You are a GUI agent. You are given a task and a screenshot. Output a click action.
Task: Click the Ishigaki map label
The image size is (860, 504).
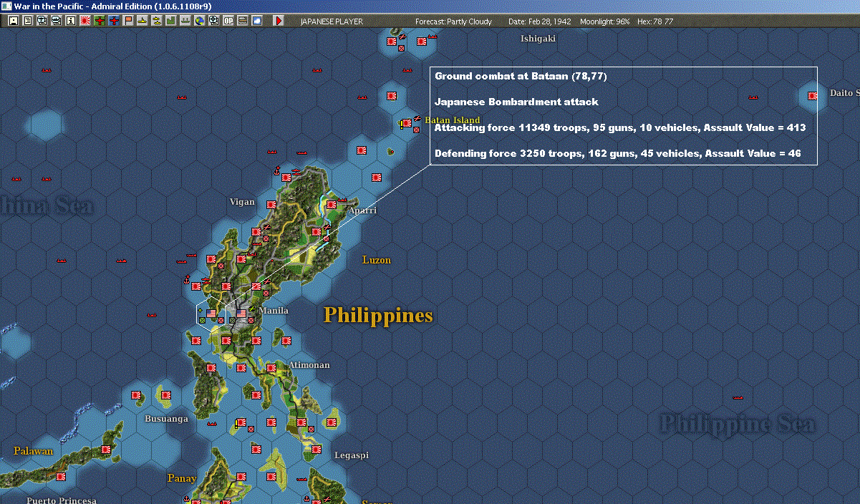[538, 39]
